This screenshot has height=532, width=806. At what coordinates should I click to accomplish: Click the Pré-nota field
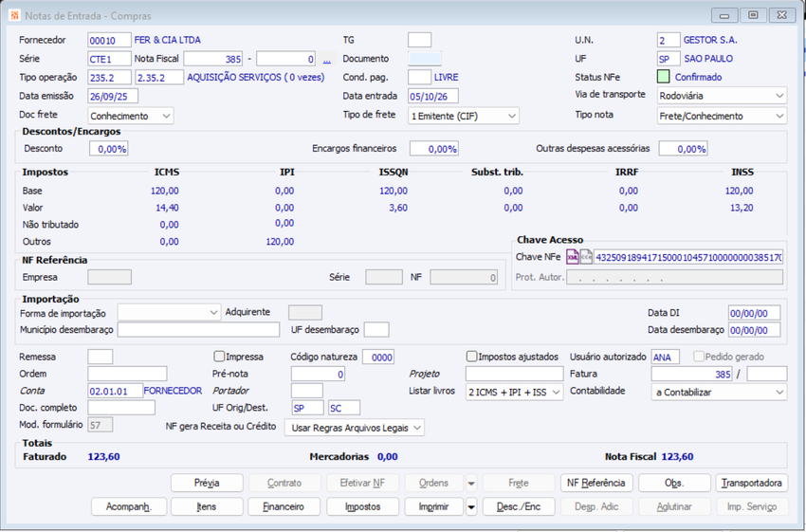[319, 374]
